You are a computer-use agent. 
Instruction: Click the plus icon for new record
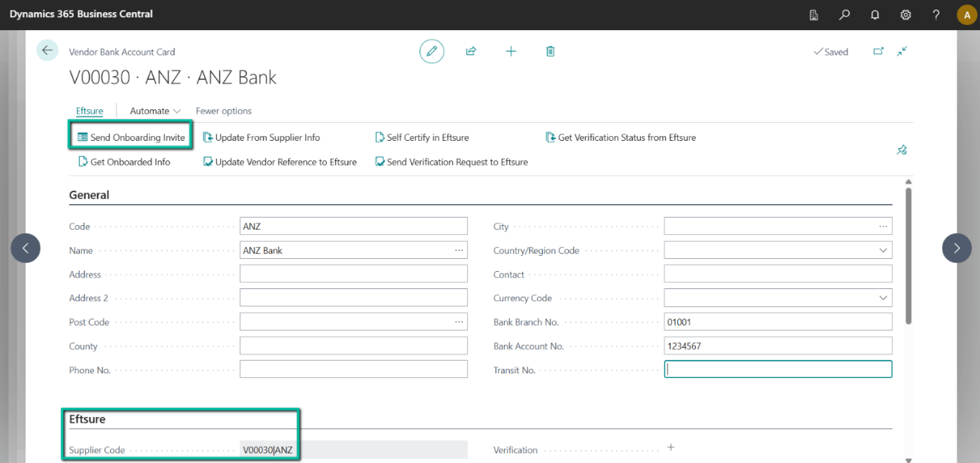coord(511,51)
